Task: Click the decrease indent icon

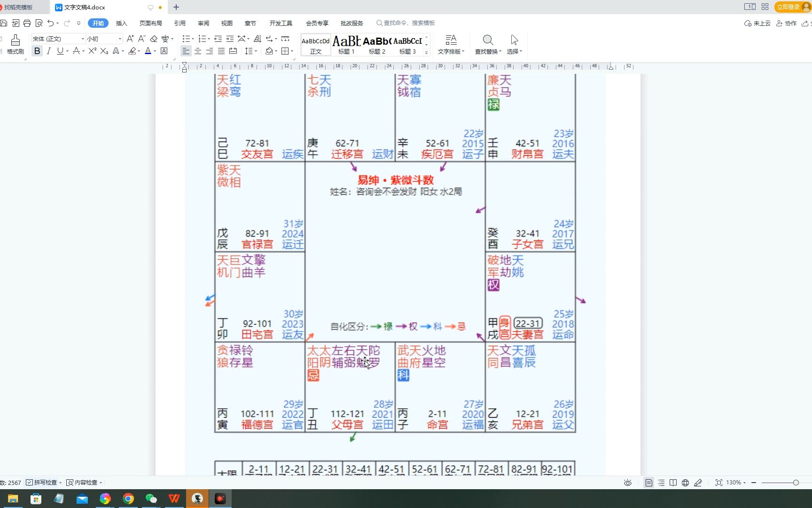Action: 218,39
